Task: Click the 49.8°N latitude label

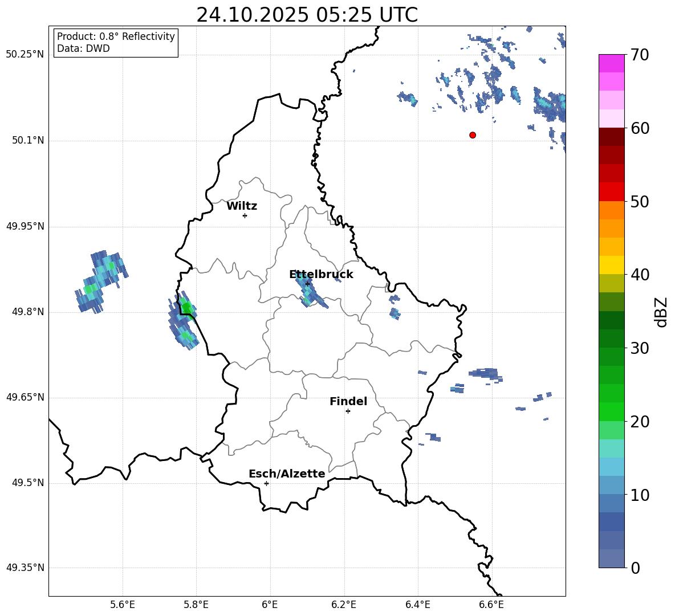Action: (28, 312)
